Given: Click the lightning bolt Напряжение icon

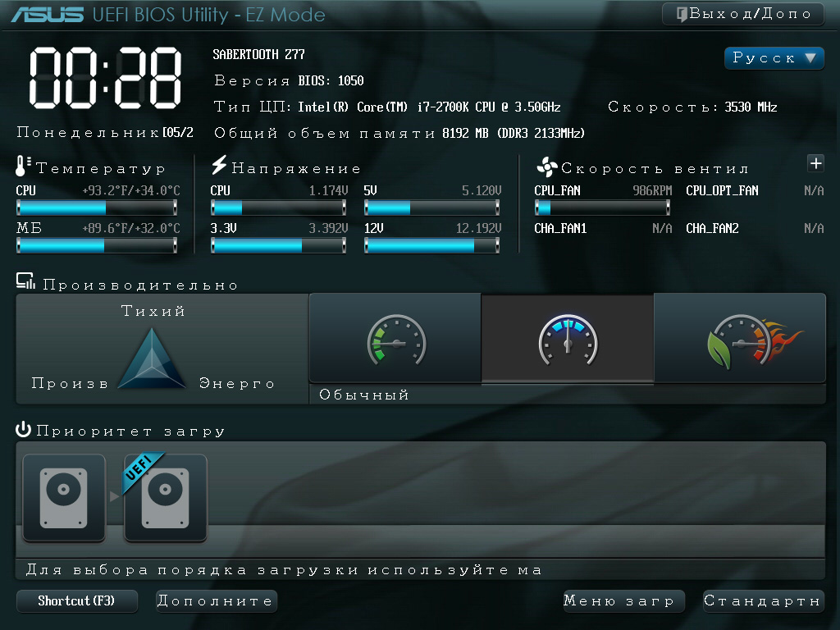Looking at the screenshot, I should pos(218,165).
